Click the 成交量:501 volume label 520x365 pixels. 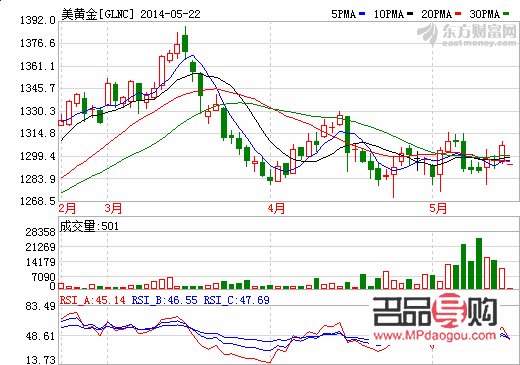coord(89,227)
